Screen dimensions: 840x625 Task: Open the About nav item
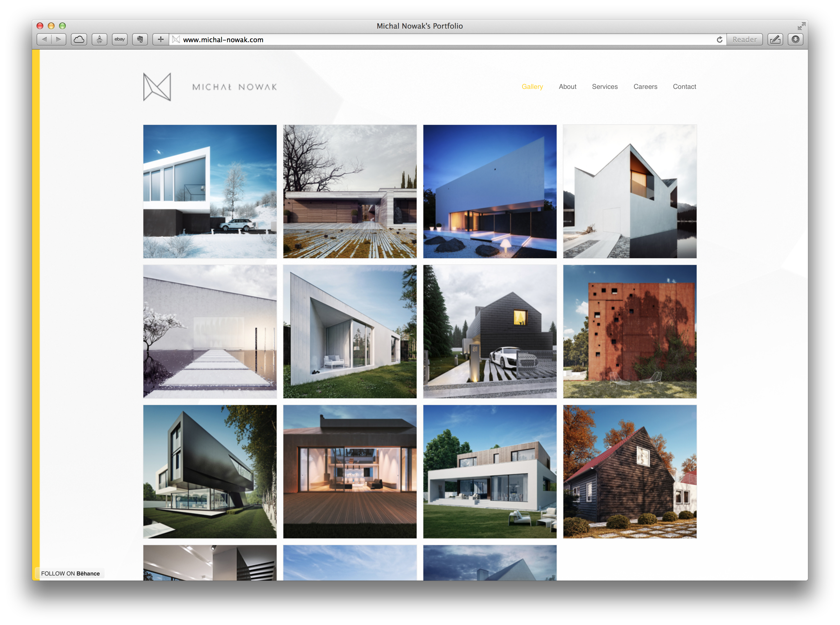pos(567,87)
